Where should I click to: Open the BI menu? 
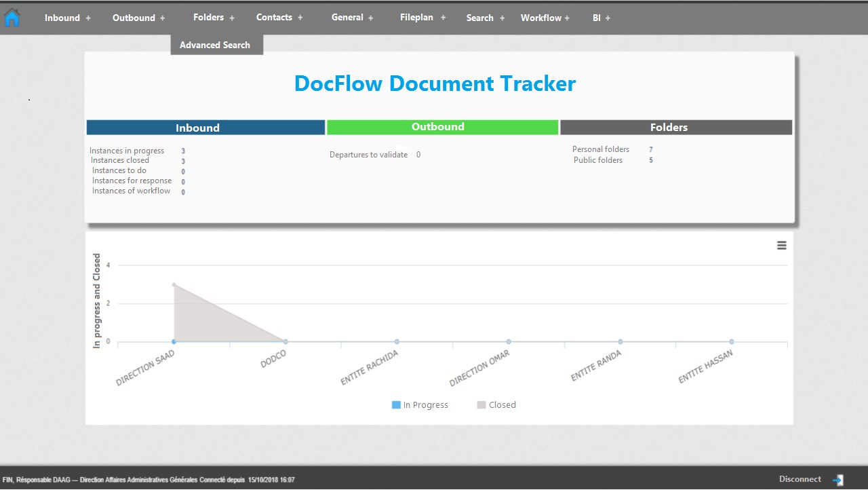click(597, 18)
